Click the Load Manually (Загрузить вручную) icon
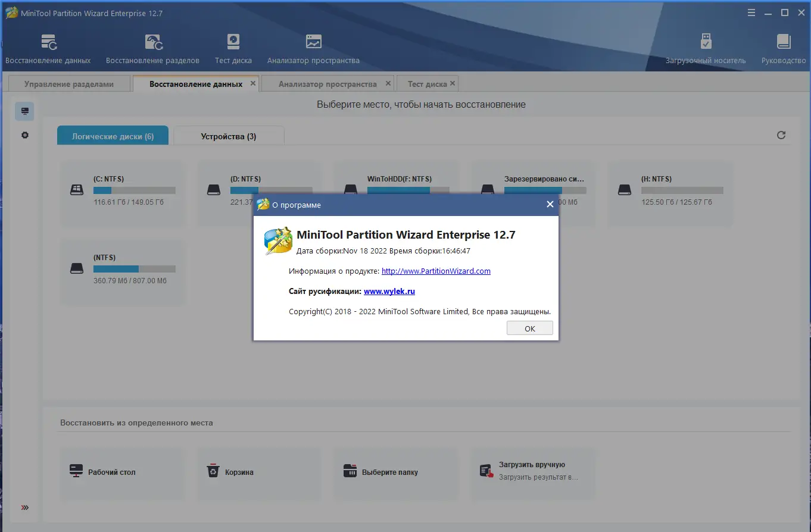 [487, 471]
